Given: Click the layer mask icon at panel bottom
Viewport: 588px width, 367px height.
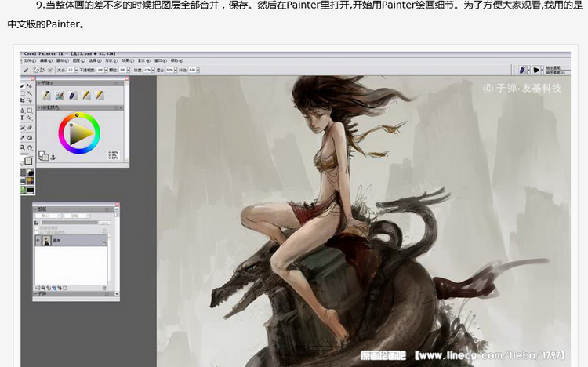Looking at the screenshot, I should pyautogui.click(x=65, y=288).
